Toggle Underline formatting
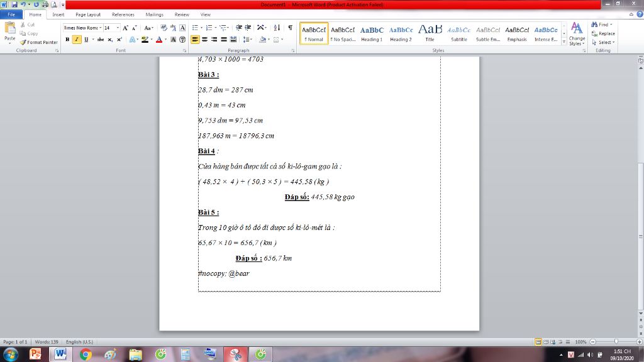 coord(86,40)
